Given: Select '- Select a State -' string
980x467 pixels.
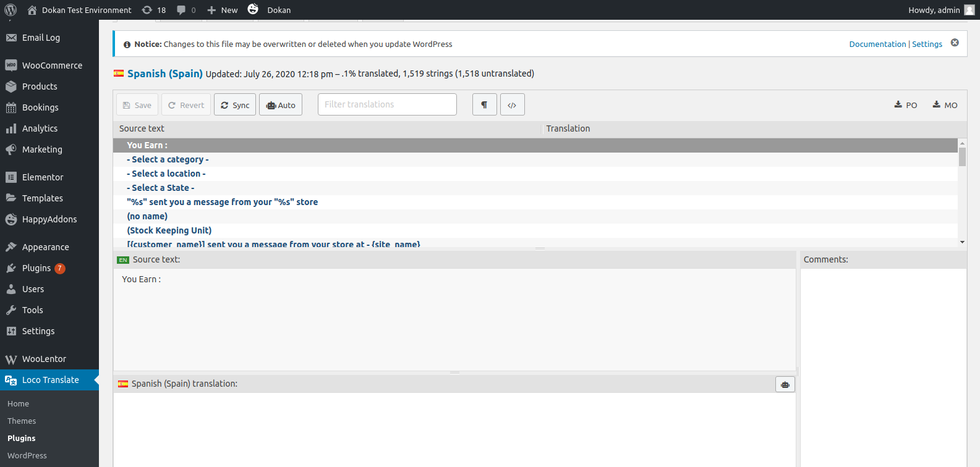Looking at the screenshot, I should pos(535,188).
